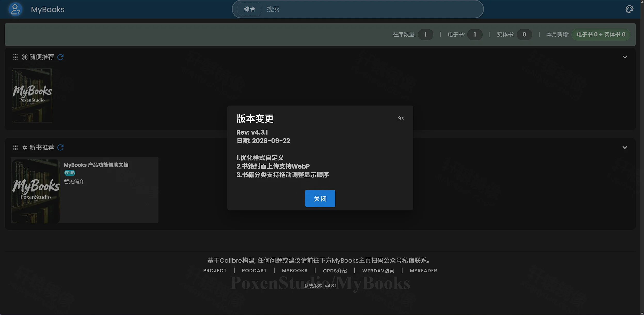The width and height of the screenshot is (644, 315).
Task: Open the book cover in 随便推荐
Action: (x=32, y=95)
